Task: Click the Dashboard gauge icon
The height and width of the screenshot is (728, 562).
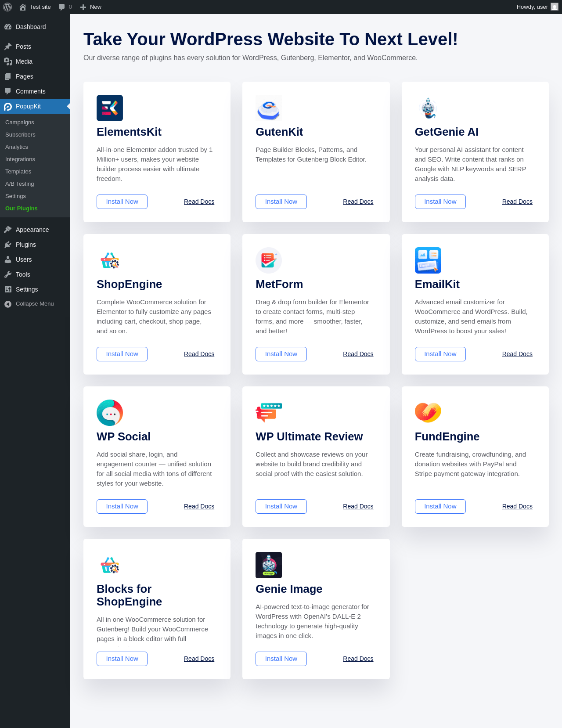Action: coord(8,27)
